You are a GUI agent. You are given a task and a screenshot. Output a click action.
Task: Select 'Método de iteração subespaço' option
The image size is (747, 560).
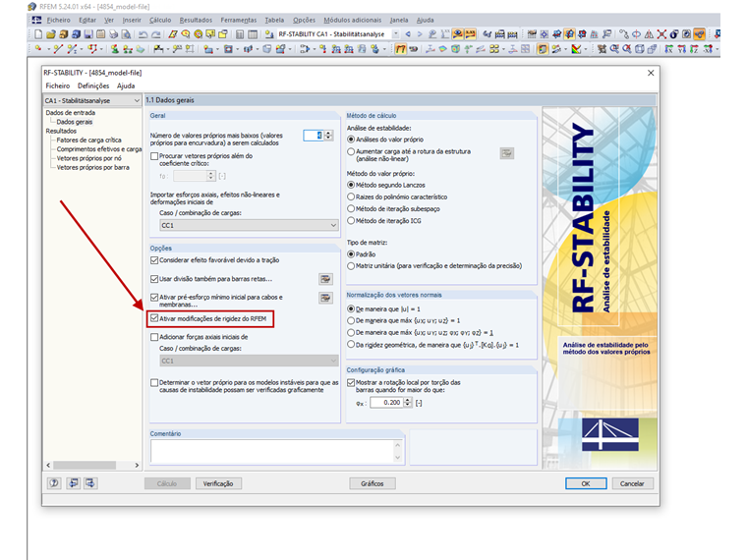[x=351, y=208]
